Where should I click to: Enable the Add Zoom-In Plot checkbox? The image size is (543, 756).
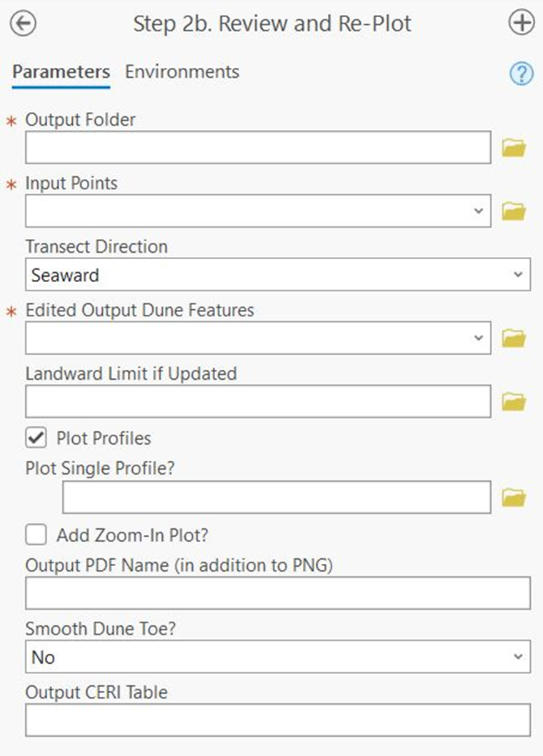point(36,535)
